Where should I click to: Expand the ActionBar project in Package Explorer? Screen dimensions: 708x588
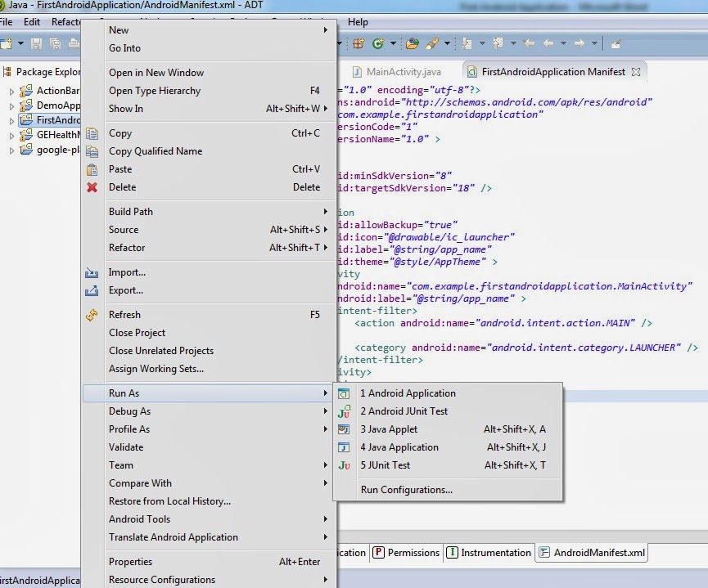tap(12, 91)
